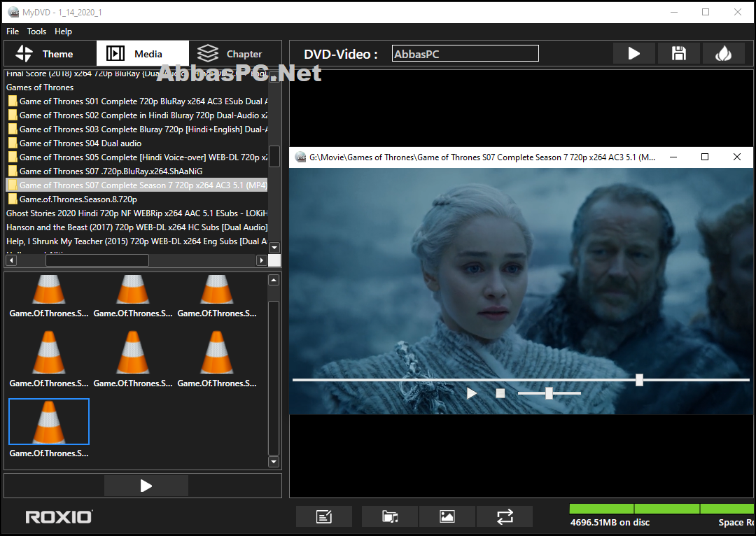Image resolution: width=756 pixels, height=536 pixels.
Task: Select middle video thumbnail in top row
Action: point(132,296)
